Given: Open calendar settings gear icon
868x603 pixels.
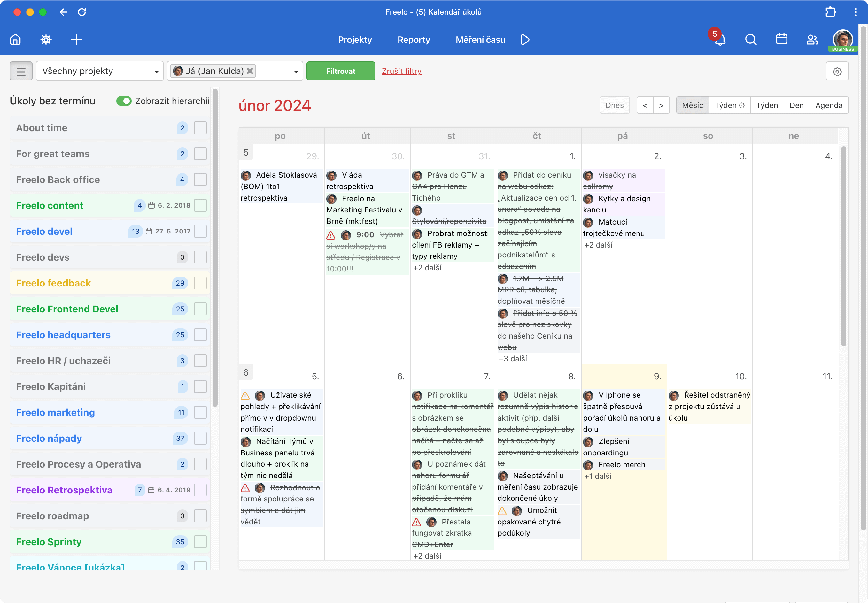Looking at the screenshot, I should click(837, 72).
